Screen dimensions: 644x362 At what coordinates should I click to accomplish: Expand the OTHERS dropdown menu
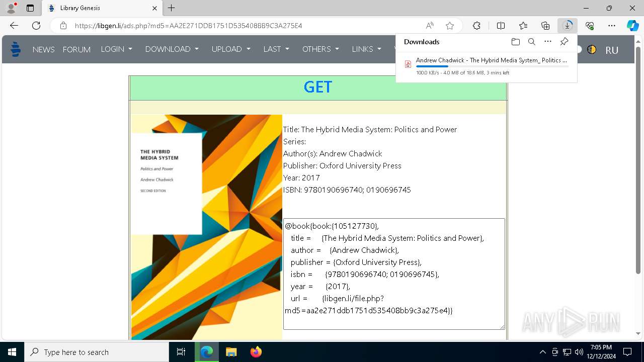click(x=320, y=49)
